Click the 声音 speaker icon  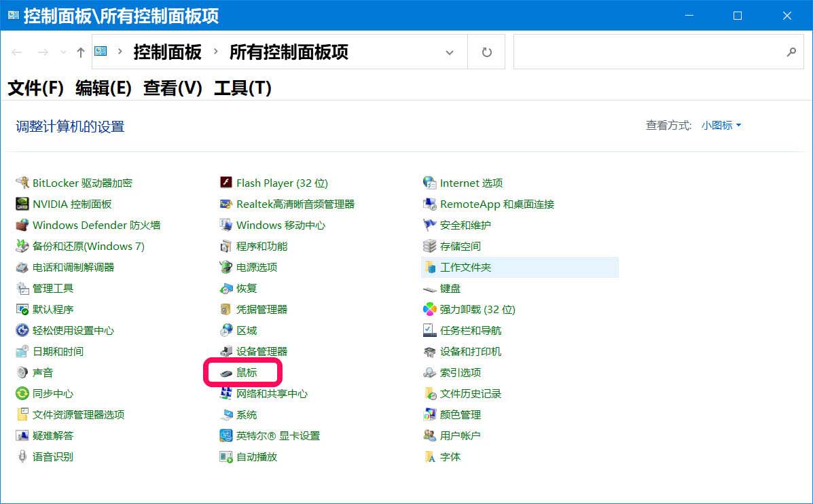pos(22,373)
